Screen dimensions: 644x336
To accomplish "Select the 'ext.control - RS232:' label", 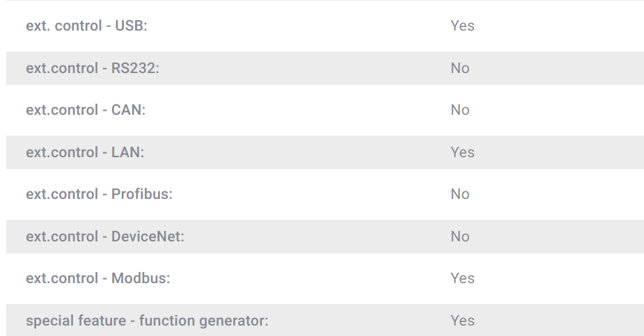I will coord(93,68).
